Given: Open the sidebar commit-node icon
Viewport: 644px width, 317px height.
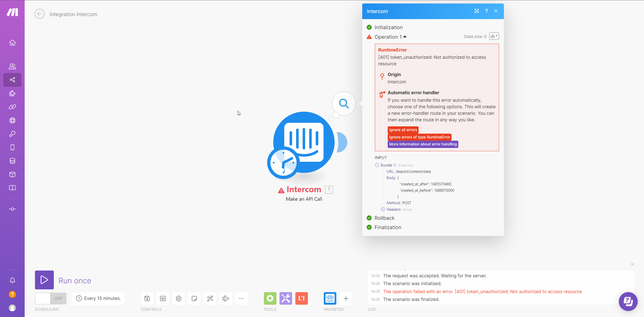Looking at the screenshot, I should point(12,209).
